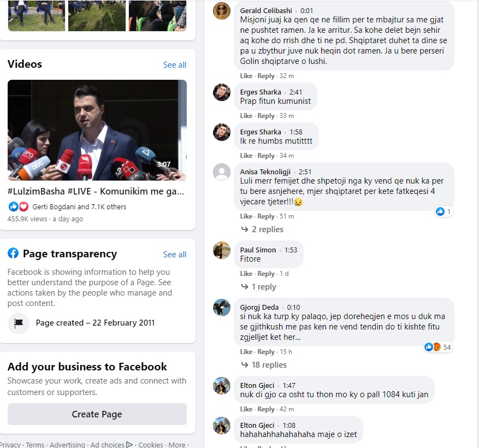This screenshot has width=479, height=448.
Task: Open See all for Page transparency
Action: [x=175, y=255]
